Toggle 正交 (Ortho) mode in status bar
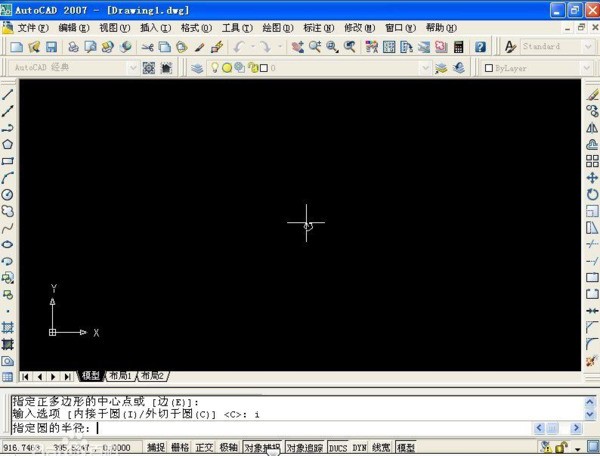 (204, 448)
